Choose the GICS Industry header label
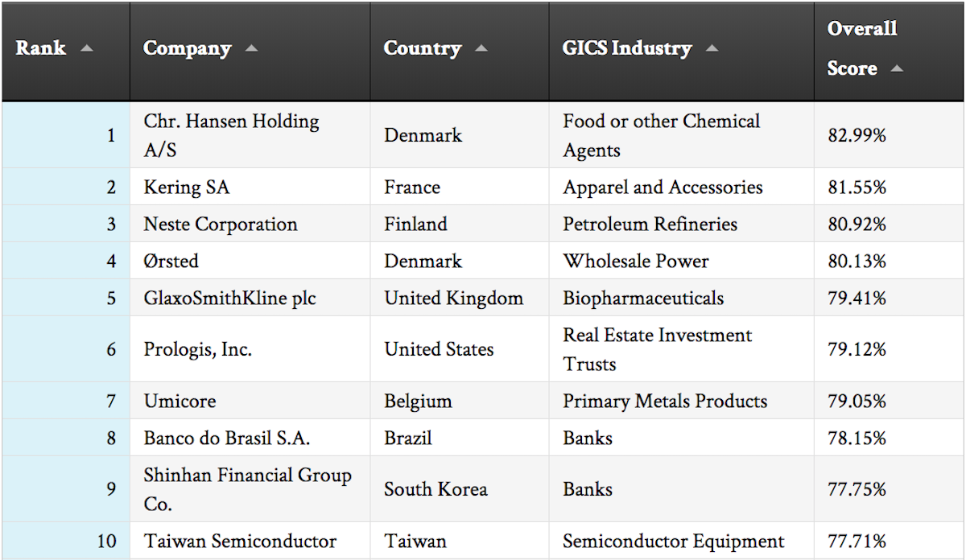Screen dimensions: 966x560 coord(627,48)
